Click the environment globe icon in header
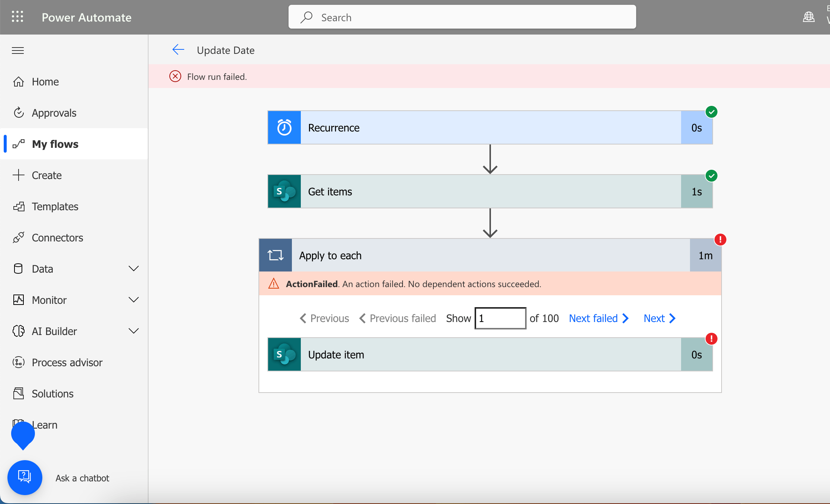 (x=808, y=17)
